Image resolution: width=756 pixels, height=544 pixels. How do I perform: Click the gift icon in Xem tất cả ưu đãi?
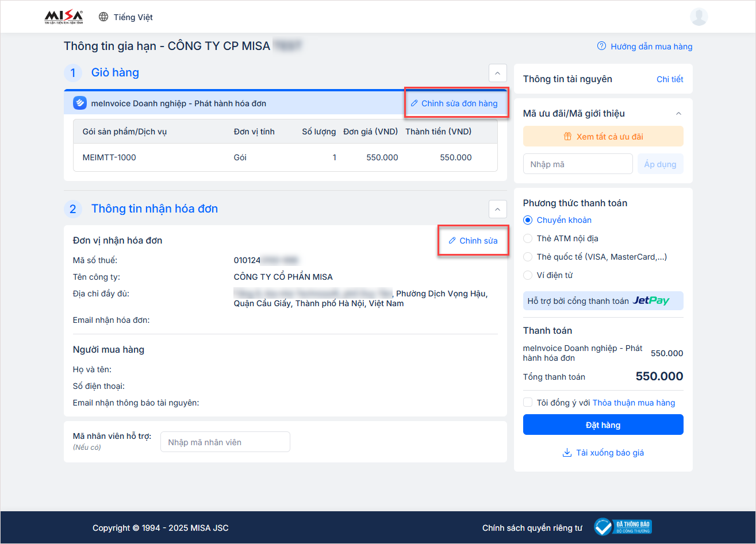567,137
